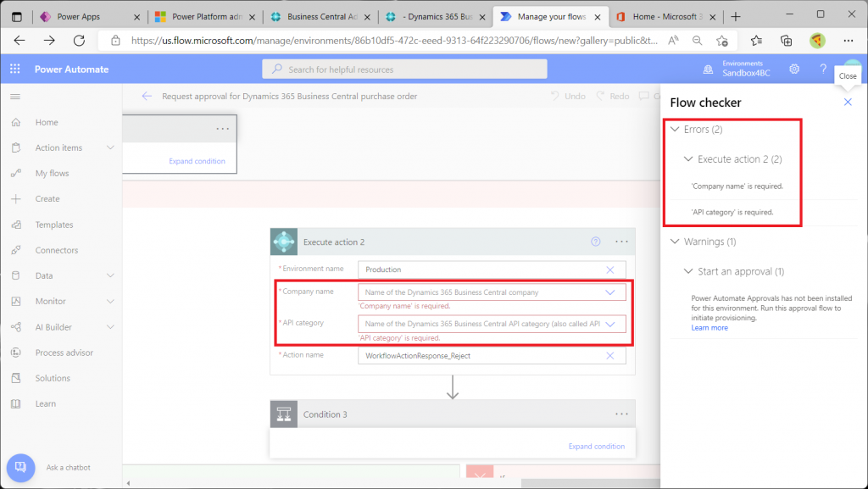Screen dimensions: 868x489
Task: Open the Help question mark icon
Action: point(823,69)
